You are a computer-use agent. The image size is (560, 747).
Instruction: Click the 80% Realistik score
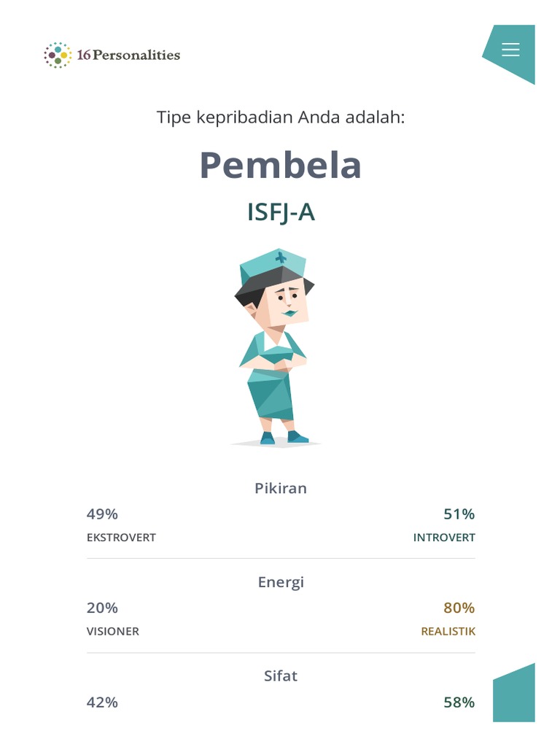coord(459,608)
